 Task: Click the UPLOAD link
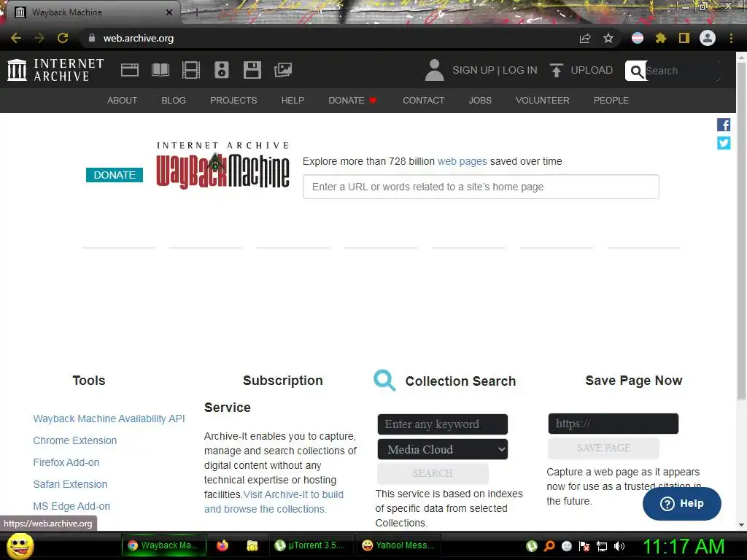592,70
